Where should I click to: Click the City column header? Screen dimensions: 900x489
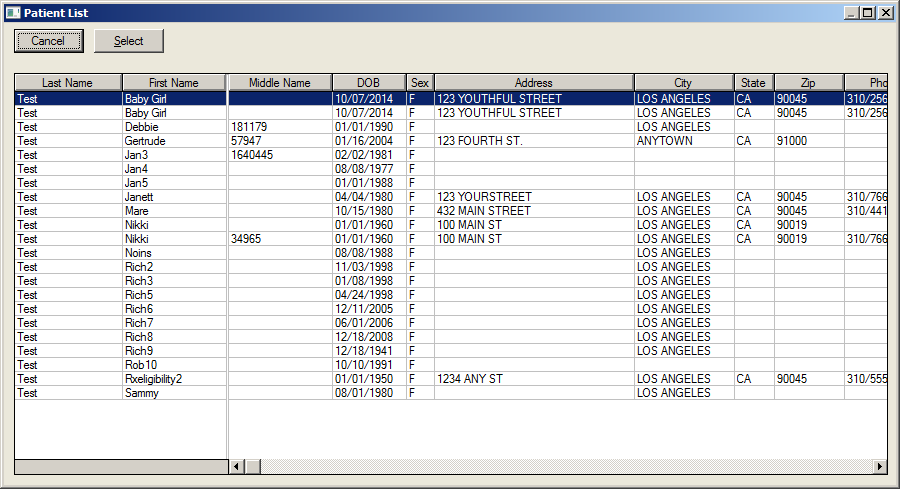point(684,83)
